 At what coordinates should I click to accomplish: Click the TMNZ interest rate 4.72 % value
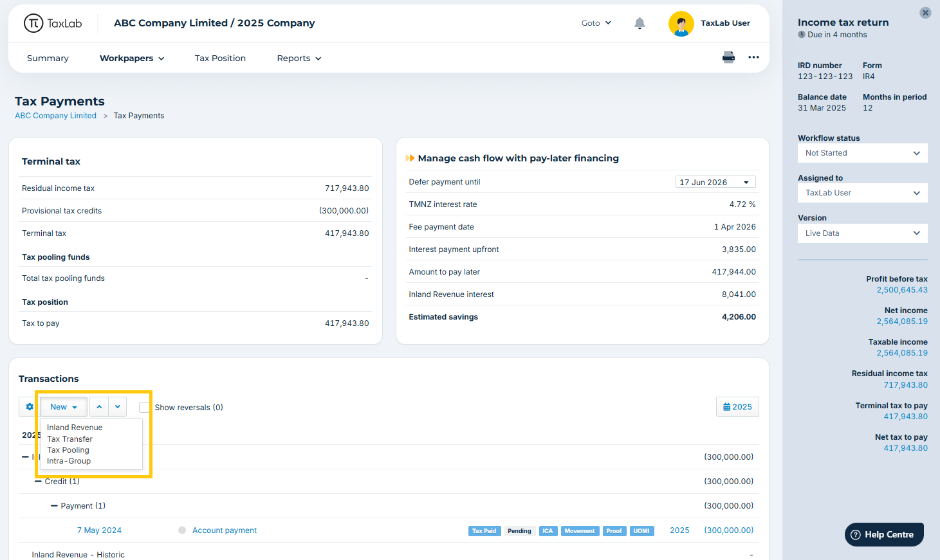tap(742, 204)
